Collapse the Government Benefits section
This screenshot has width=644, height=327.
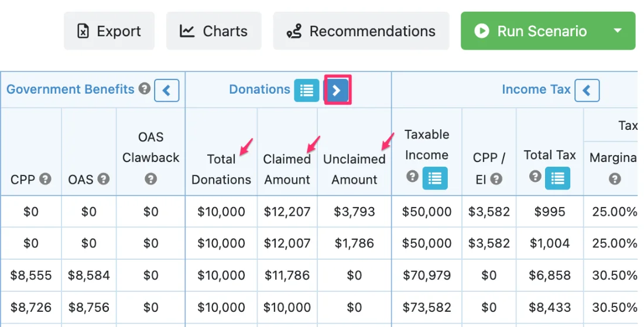coord(167,90)
